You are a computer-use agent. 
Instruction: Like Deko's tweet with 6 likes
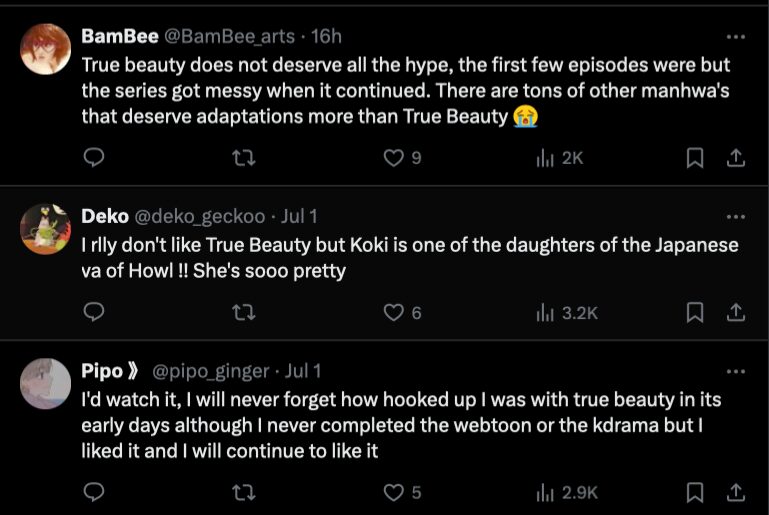pos(395,313)
